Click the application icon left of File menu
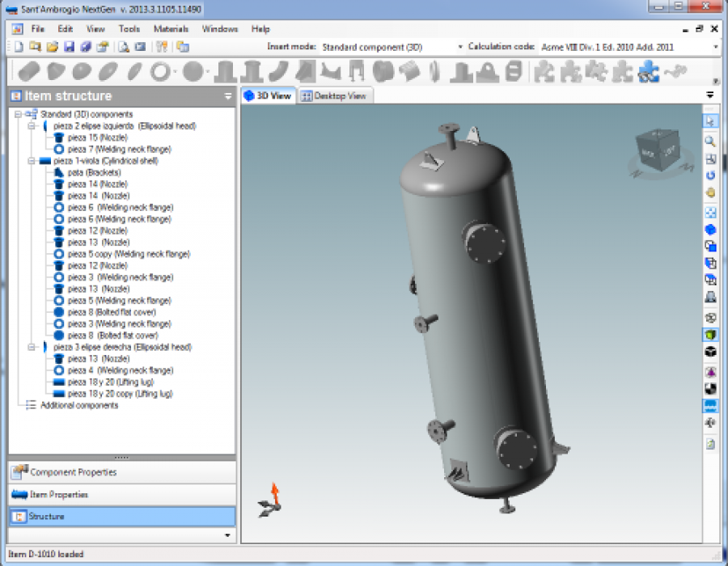The width and height of the screenshot is (728, 566). (18, 29)
